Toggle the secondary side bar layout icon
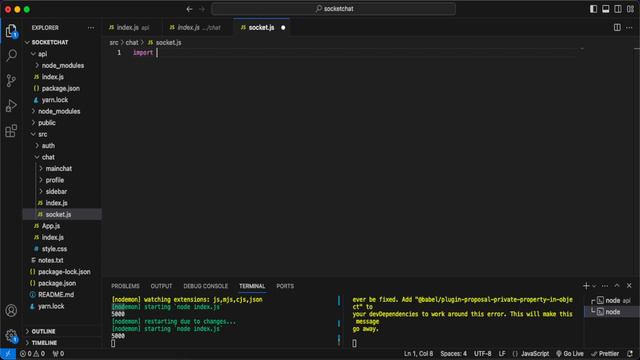 pos(618,9)
